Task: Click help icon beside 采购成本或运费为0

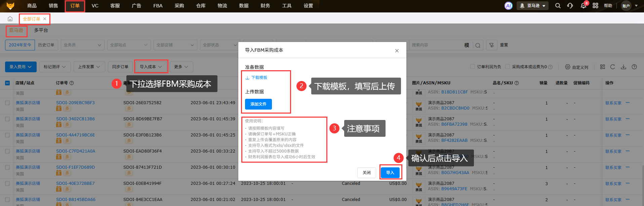Action: [x=550, y=67]
